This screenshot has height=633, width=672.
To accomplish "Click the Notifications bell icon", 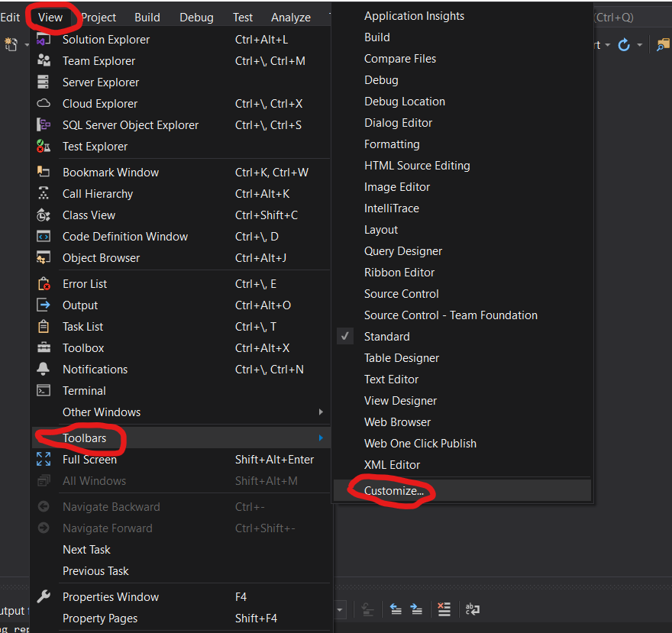I will click(x=44, y=369).
